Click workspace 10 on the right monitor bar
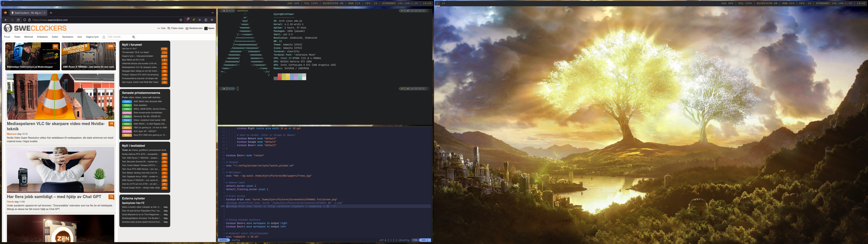 coord(443,3)
